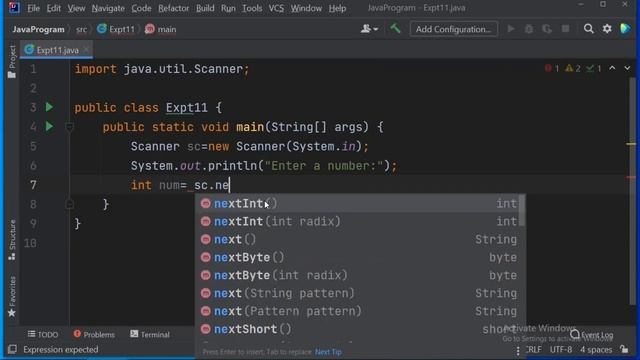Open the File menu
Screen dimensions: 640x360
point(33,8)
